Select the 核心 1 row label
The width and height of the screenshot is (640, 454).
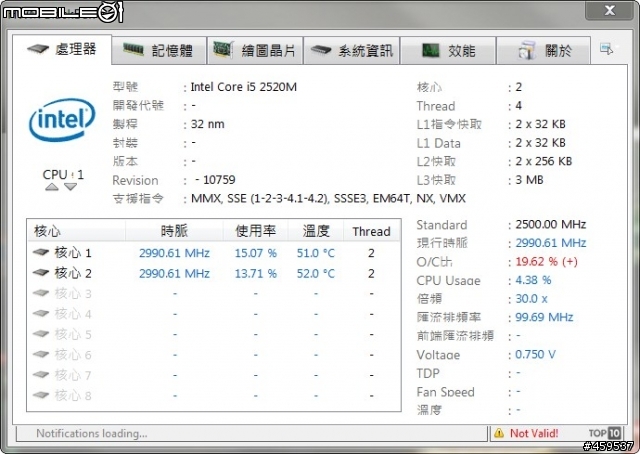73,253
